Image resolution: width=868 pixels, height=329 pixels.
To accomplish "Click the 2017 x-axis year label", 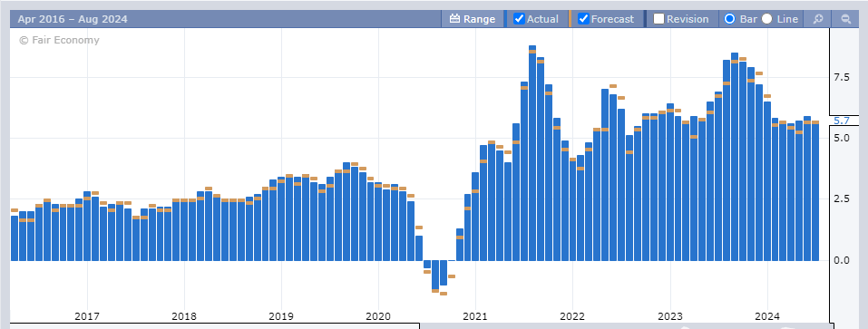I will (x=87, y=317).
